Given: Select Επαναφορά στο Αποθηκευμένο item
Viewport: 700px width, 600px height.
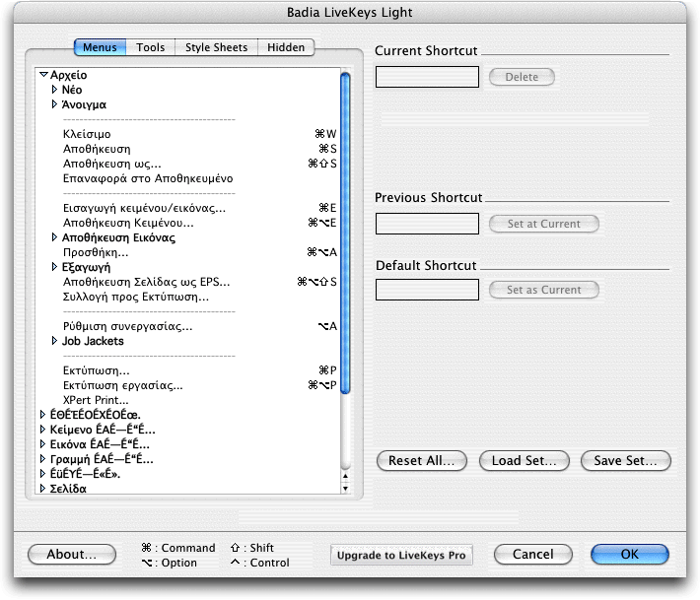Looking at the screenshot, I should pos(187,178).
